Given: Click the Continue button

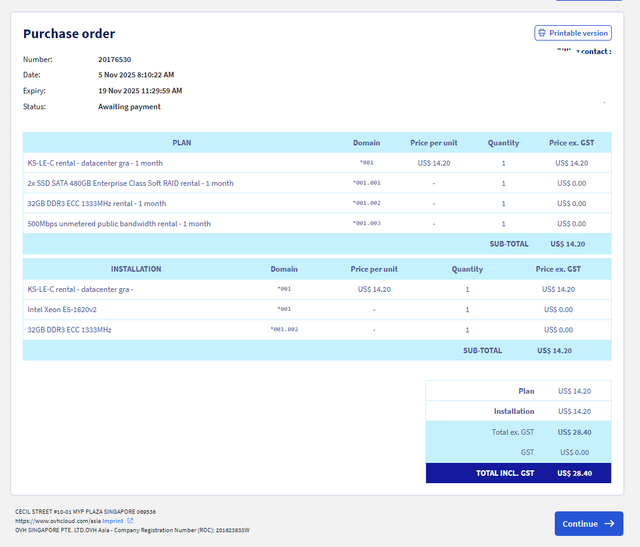Looking at the screenshot, I should coord(589,523).
